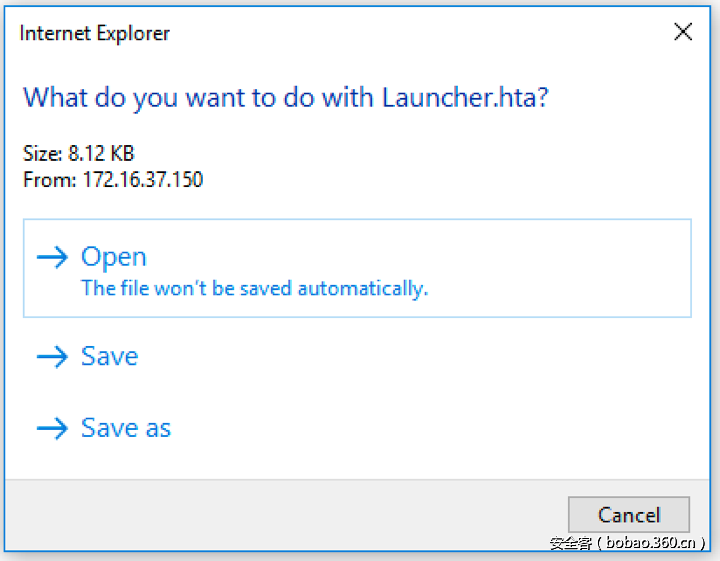Click the Internet Explorer title text
The height and width of the screenshot is (561, 720).
pos(95,33)
